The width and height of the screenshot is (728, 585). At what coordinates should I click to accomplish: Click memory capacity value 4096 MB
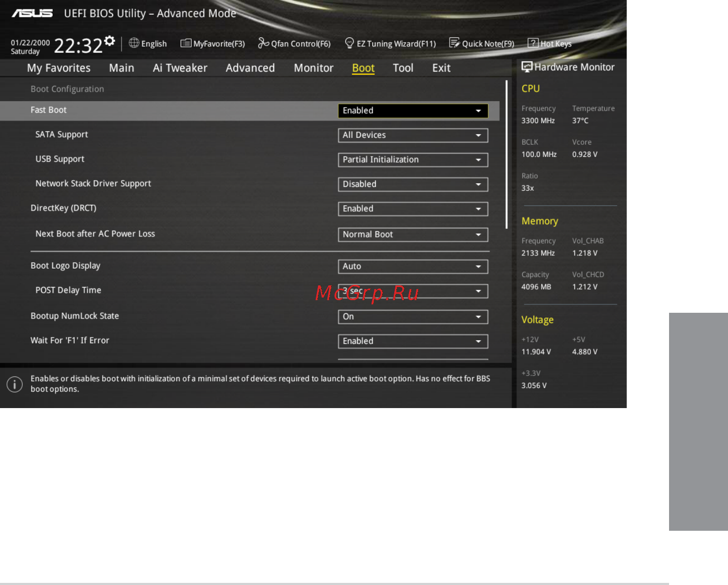536,287
